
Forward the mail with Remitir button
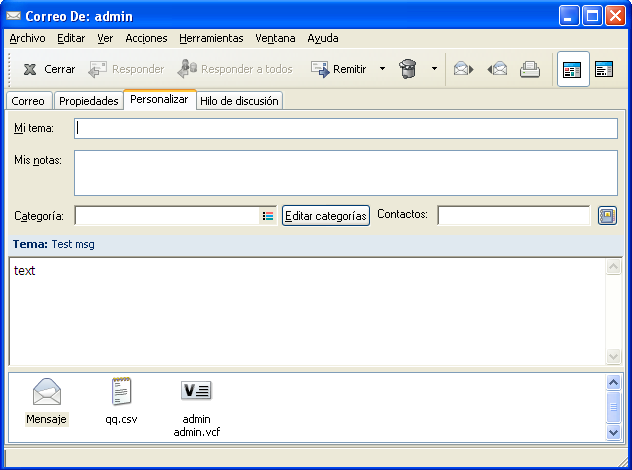(x=339, y=69)
